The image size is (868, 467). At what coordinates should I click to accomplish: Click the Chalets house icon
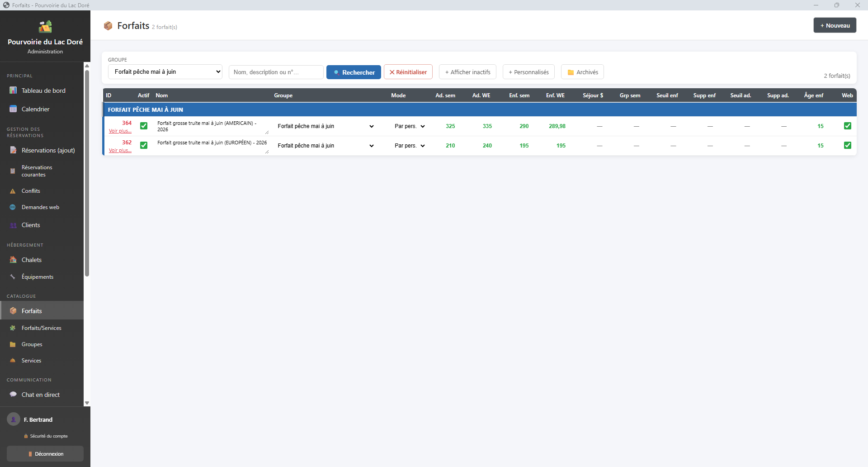(x=13, y=260)
